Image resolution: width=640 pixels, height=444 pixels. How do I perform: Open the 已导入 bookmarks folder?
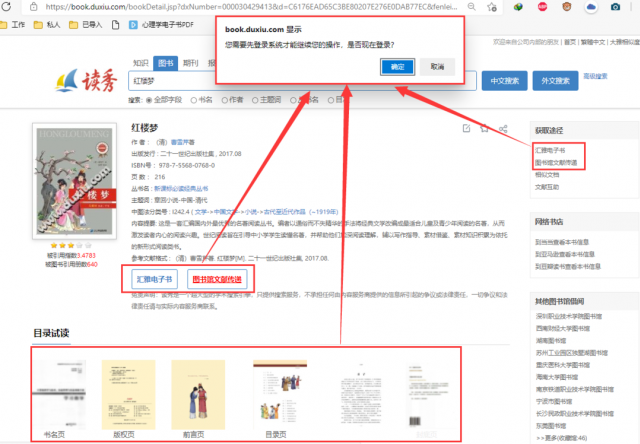point(86,25)
